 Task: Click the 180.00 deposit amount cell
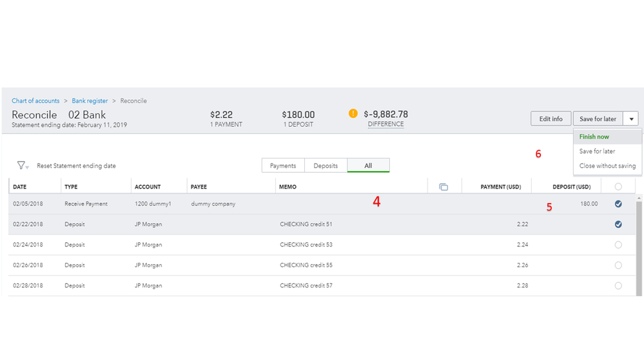(589, 204)
